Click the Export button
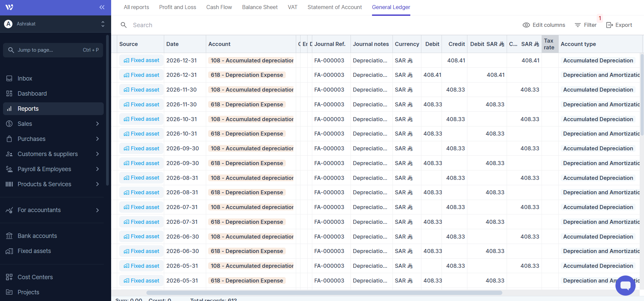The height and width of the screenshot is (301, 644). [619, 25]
